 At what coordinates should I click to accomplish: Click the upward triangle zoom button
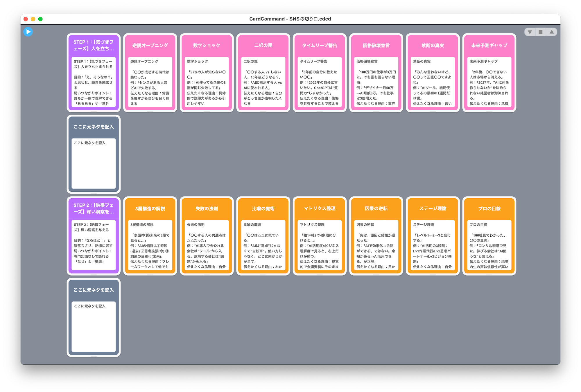click(x=551, y=32)
